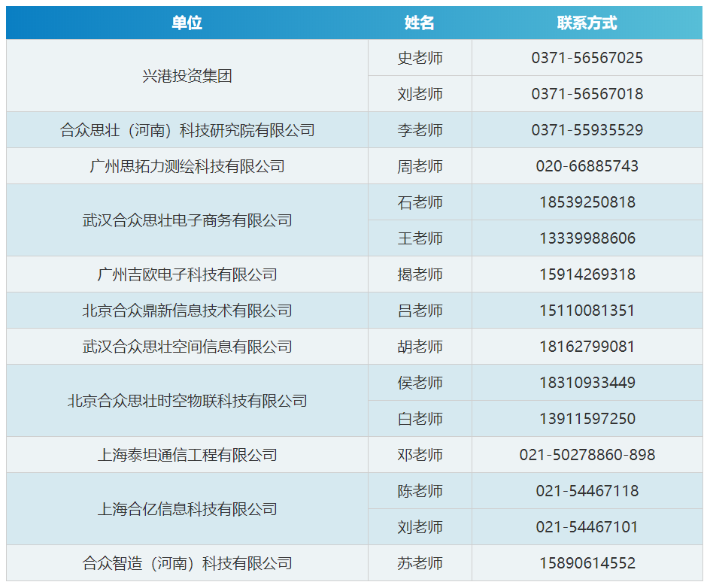
Task: Select phone number 021-54467101
Action: pos(587,527)
